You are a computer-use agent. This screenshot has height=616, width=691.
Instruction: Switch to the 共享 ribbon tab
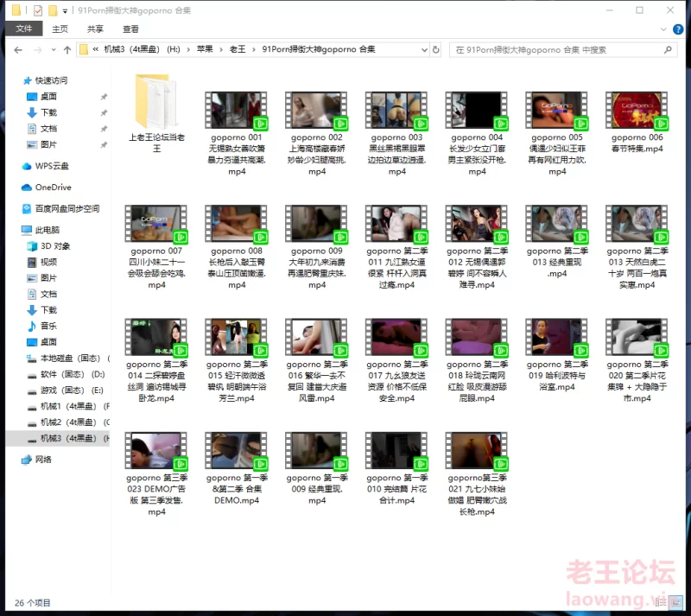(95, 29)
